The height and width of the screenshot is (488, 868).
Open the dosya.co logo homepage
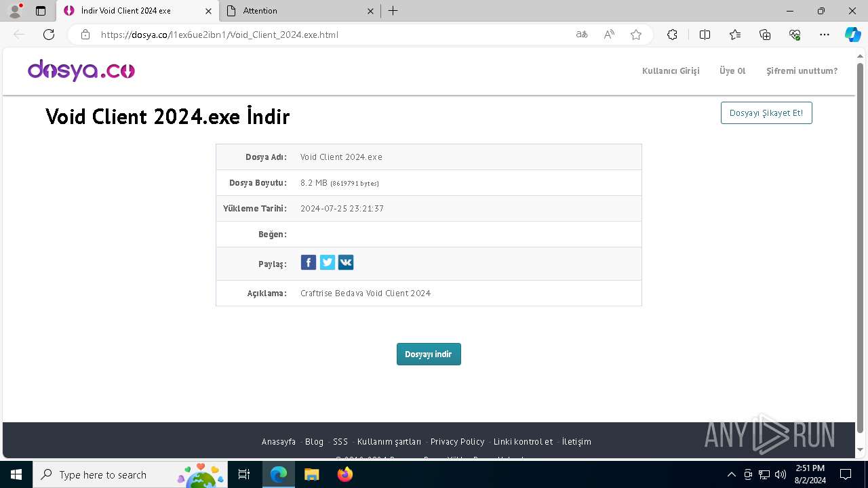tap(81, 70)
